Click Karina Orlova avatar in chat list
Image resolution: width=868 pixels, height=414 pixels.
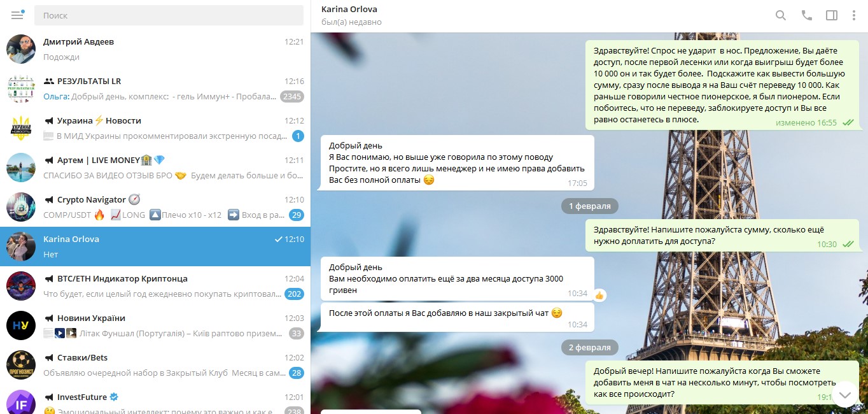[x=21, y=246]
